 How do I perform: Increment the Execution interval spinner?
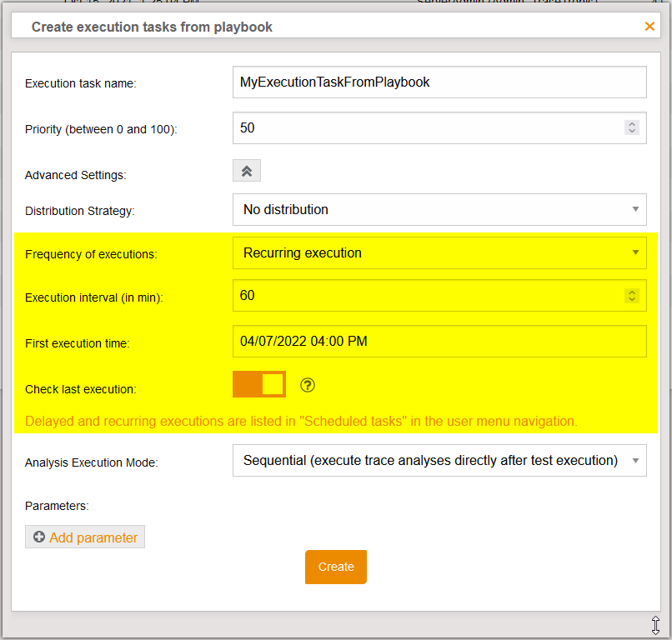pos(632,292)
